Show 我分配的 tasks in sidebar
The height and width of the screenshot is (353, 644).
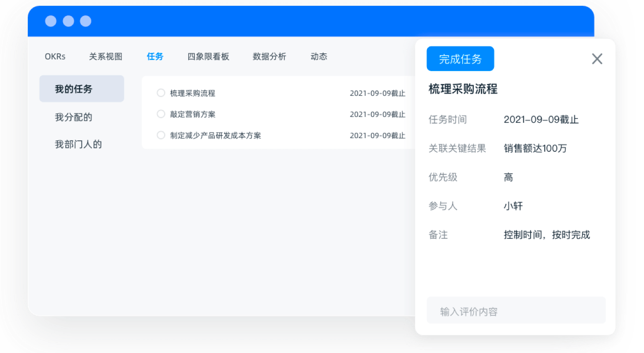[74, 117]
